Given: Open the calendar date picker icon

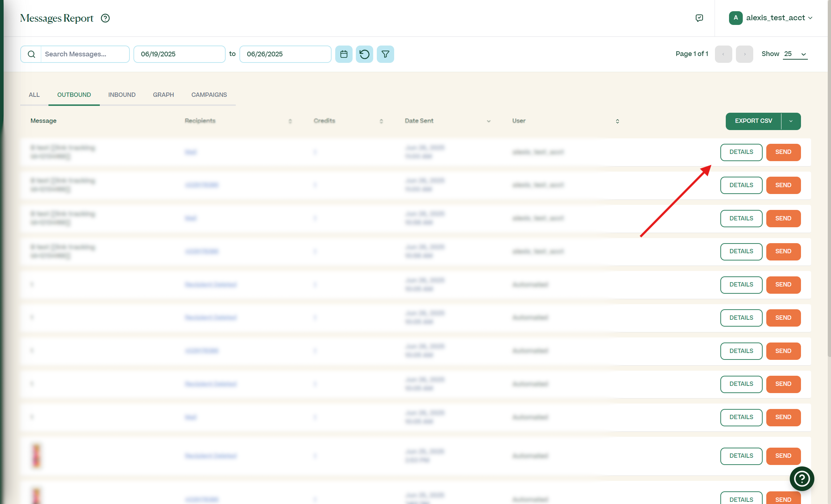Looking at the screenshot, I should pyautogui.click(x=344, y=54).
